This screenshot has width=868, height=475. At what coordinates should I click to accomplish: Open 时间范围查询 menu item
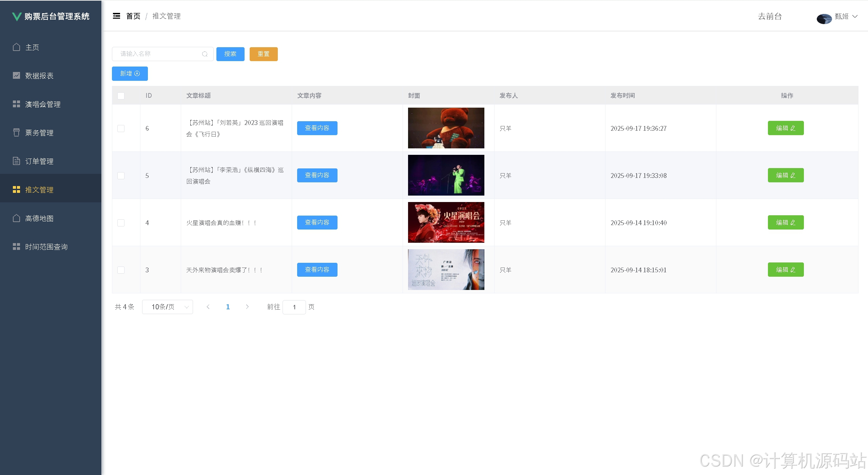[x=51, y=247]
